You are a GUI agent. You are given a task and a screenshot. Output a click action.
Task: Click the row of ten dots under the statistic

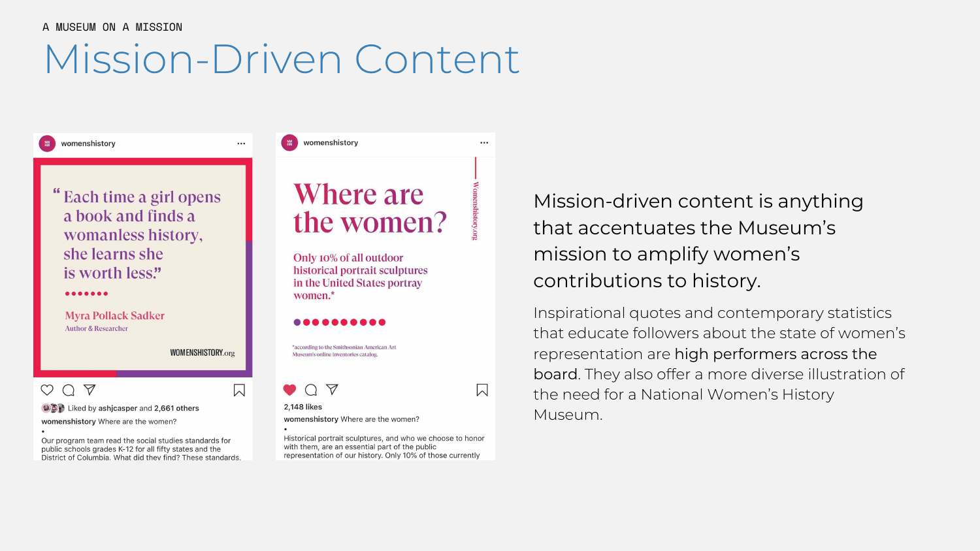click(x=340, y=323)
